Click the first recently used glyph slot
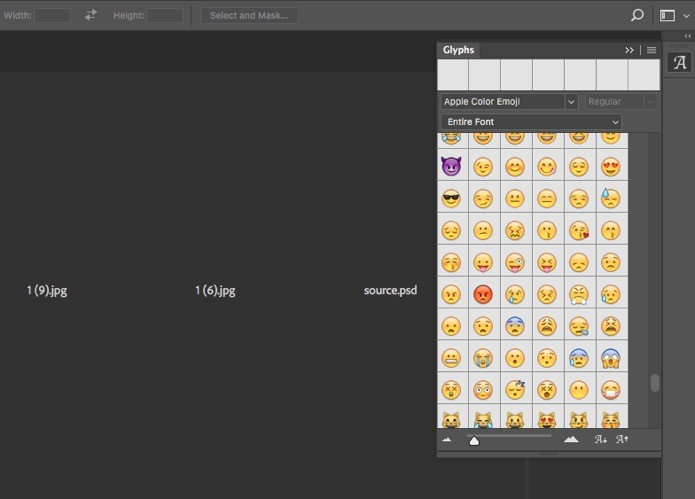Image resolution: width=695 pixels, height=499 pixels. pos(453,75)
